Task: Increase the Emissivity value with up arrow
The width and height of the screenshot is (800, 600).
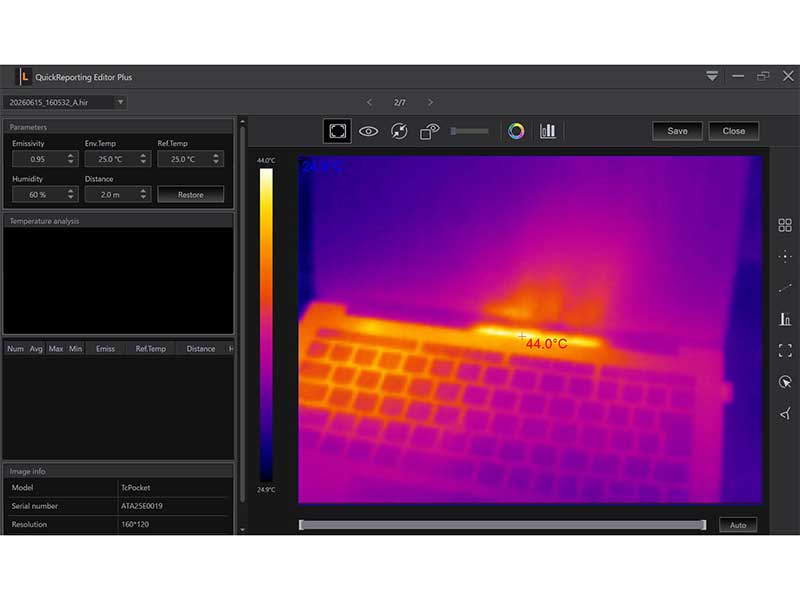Action: point(70,156)
